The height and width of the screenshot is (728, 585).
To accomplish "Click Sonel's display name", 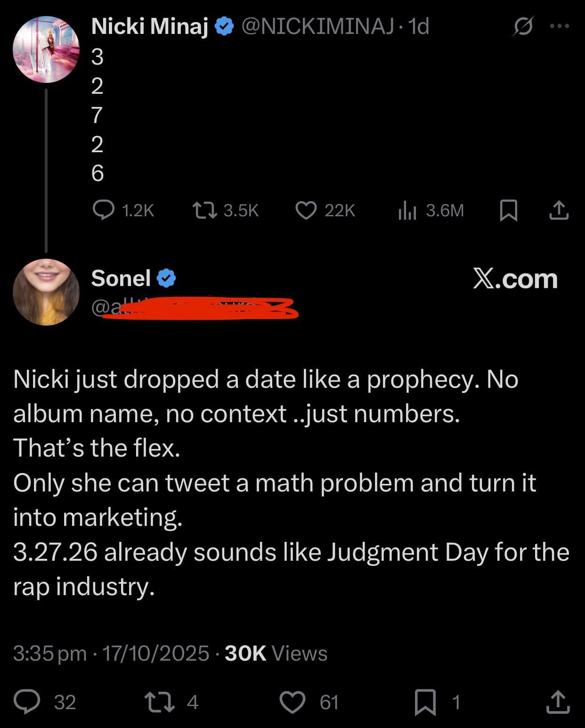I will click(x=121, y=278).
